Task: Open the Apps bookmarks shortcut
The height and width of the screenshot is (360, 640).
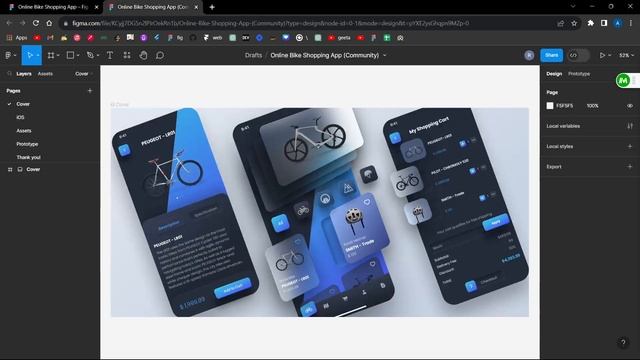Action: [x=17, y=38]
